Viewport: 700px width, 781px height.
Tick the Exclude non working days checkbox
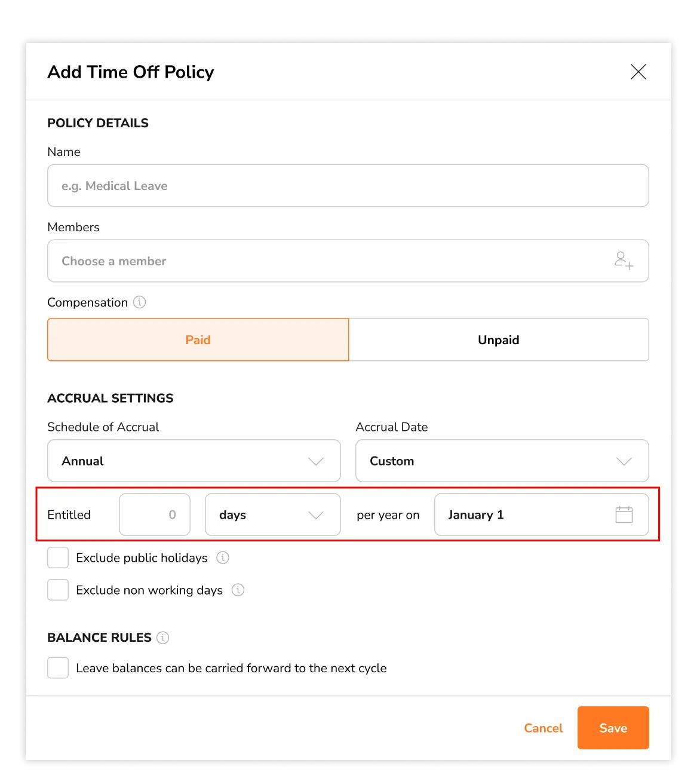click(58, 590)
